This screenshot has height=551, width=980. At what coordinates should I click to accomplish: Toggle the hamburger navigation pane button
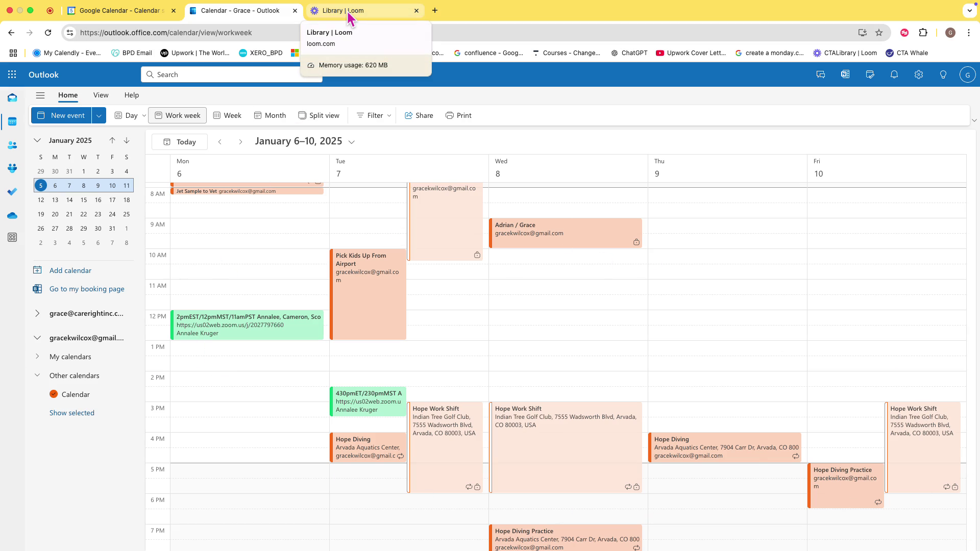click(40, 95)
